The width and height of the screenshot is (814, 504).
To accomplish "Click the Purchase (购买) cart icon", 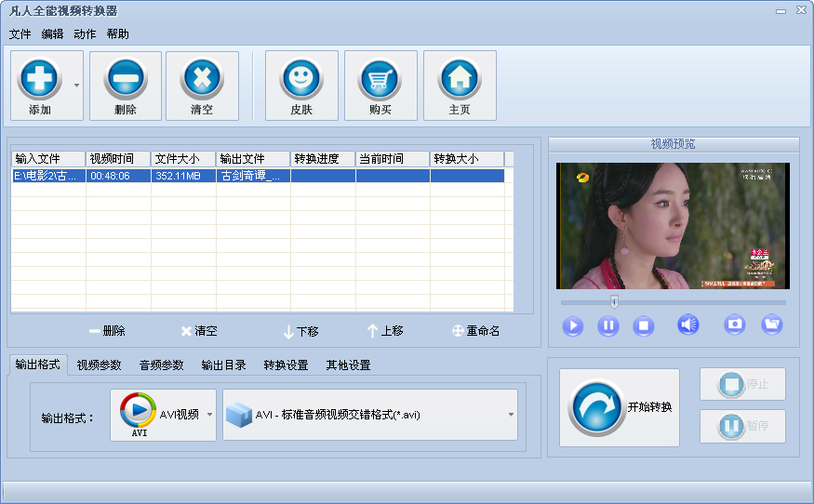I will (380, 78).
